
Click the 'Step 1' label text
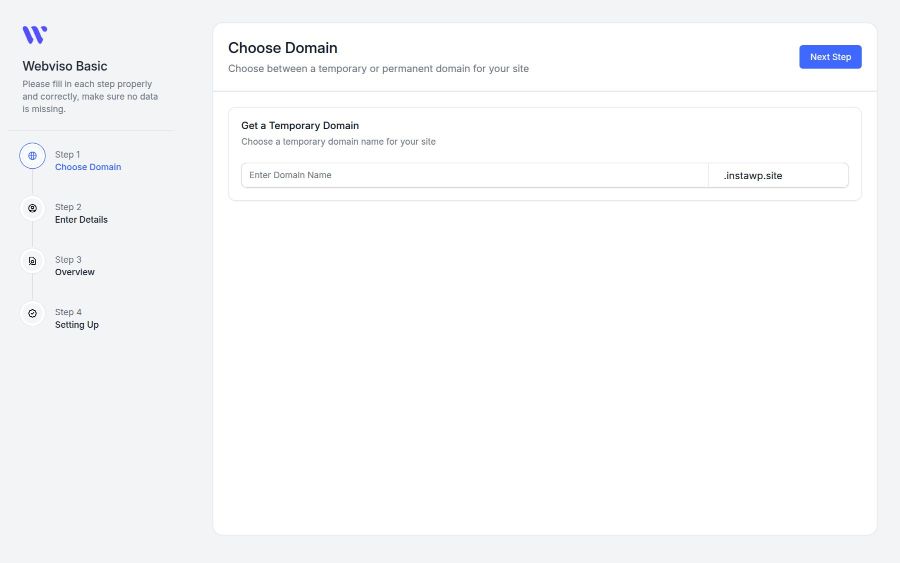click(x=67, y=154)
